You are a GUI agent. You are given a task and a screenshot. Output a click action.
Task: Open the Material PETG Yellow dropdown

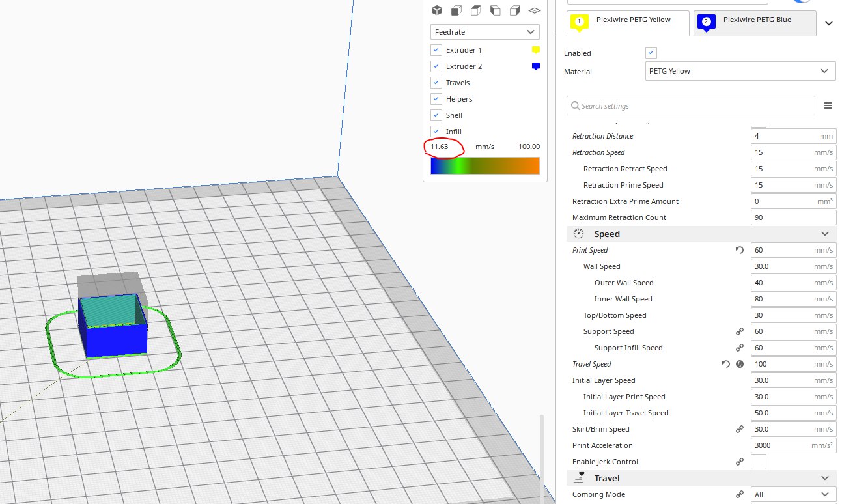point(740,71)
